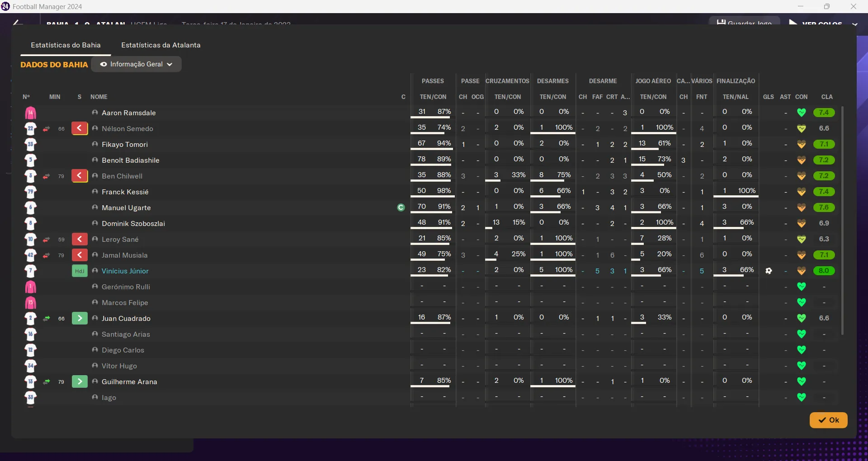
Task: Click Leroy Sané's red substitution arrow
Action: tap(80, 239)
